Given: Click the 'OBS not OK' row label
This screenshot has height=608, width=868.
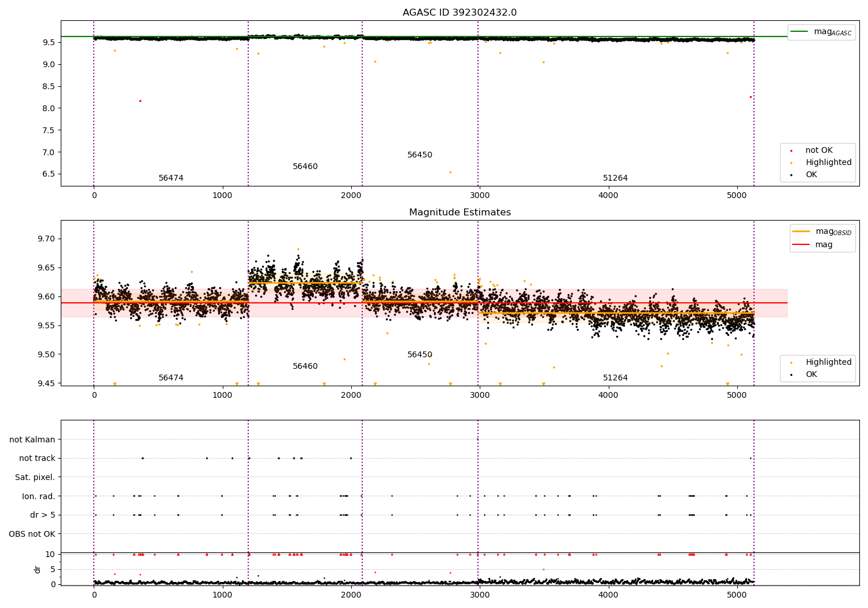Looking at the screenshot, I should pyautogui.click(x=32, y=534).
